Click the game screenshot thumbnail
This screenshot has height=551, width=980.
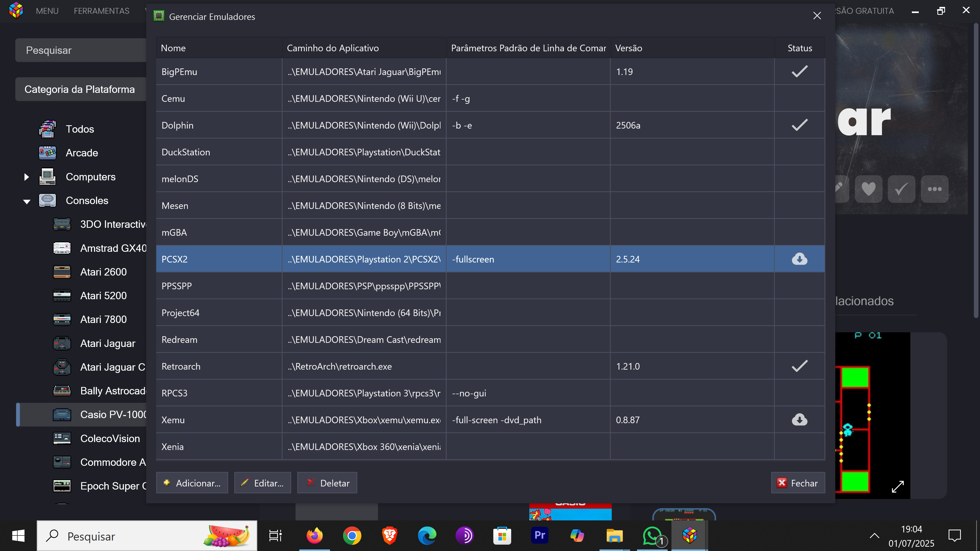tap(873, 415)
